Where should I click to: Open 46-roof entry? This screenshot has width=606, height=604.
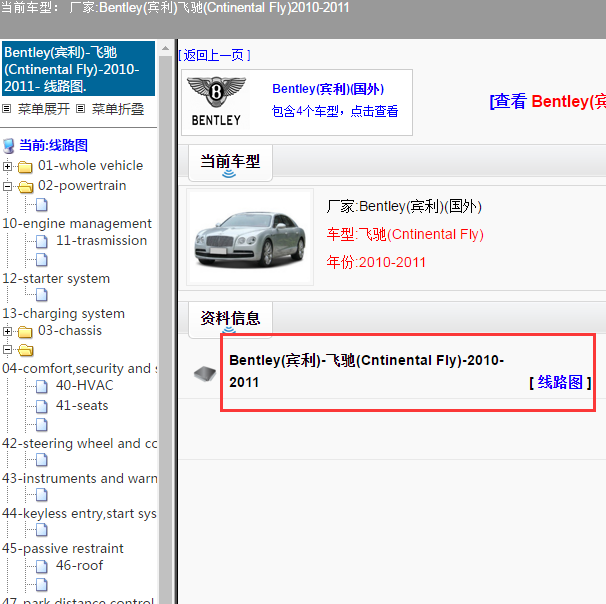[x=79, y=566]
